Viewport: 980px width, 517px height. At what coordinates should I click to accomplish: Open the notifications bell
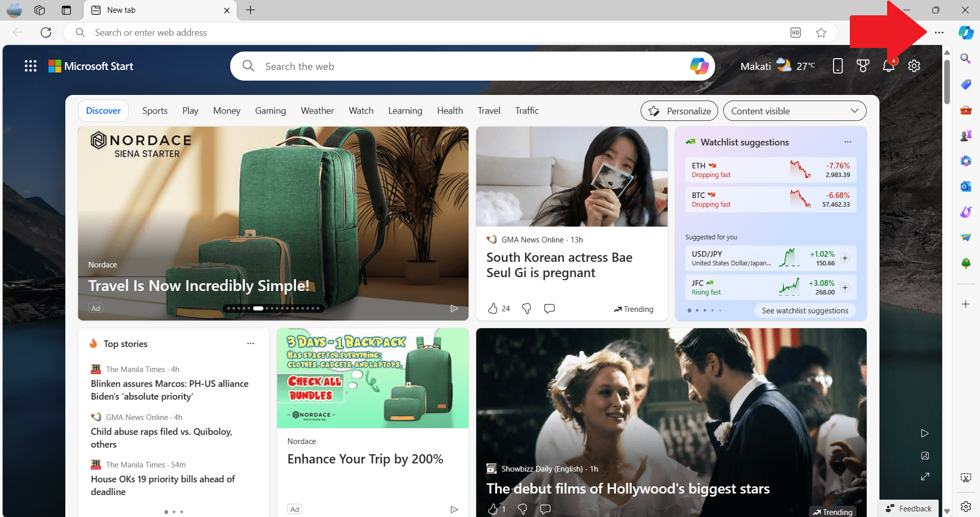click(889, 66)
